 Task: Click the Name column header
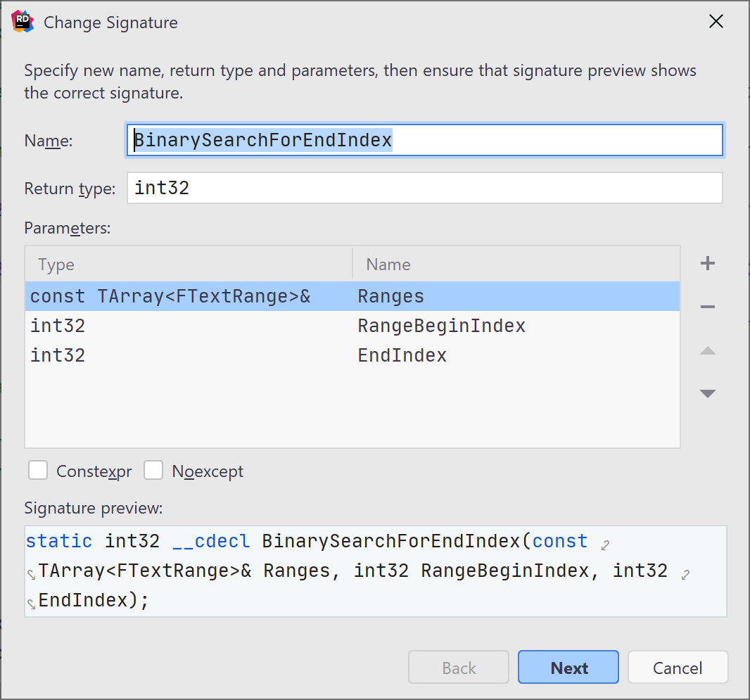click(387, 264)
